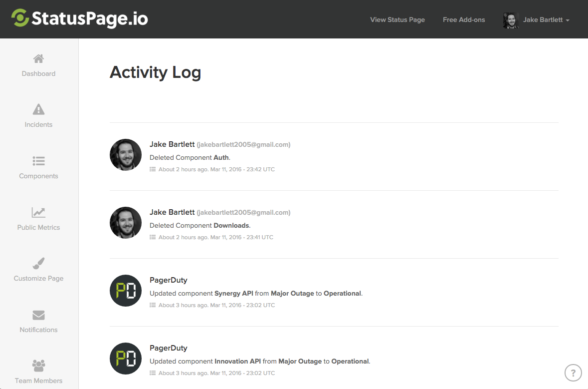
Task: Expand the Jake Bartlett account dropdown
Action: [536, 20]
